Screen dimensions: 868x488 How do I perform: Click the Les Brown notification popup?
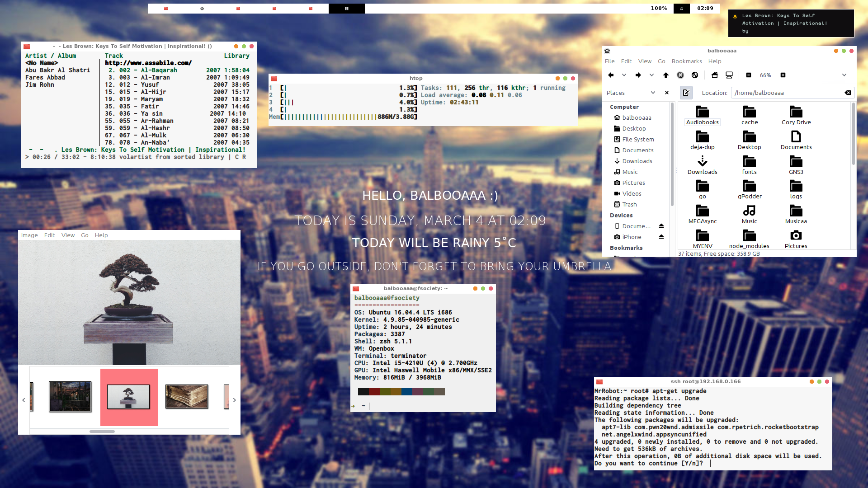coord(791,23)
